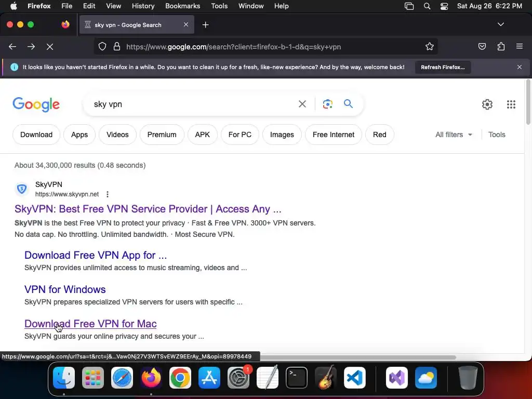Screen dimensions: 532x399
Task: Open Download Free VPN App for link
Action: pyautogui.click(x=96, y=255)
